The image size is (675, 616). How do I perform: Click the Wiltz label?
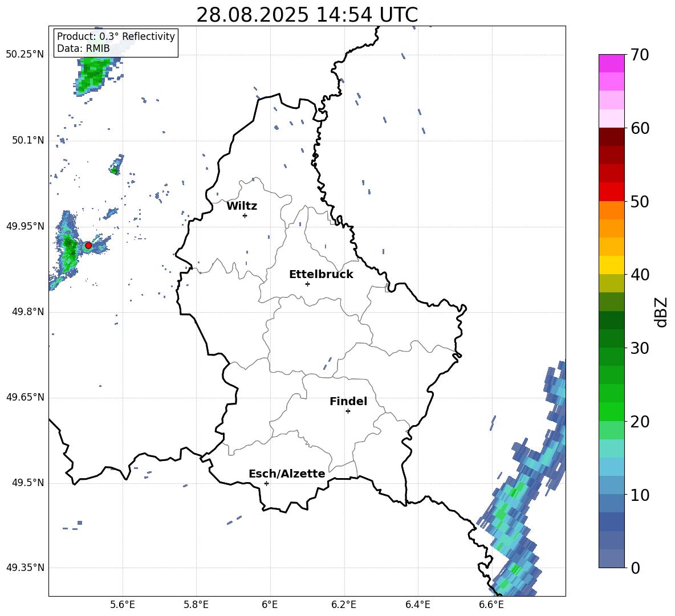pos(242,206)
